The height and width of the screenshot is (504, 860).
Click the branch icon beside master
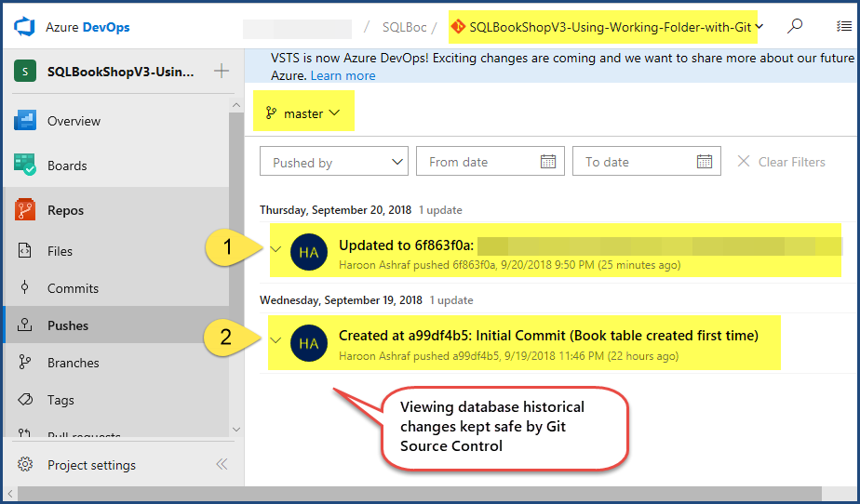(x=271, y=113)
